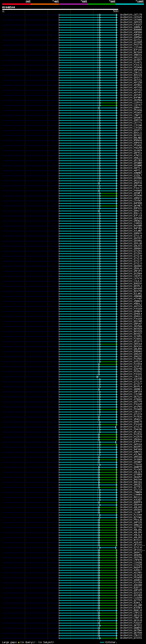Choose entry UniRef100_A1L2N5
This screenshot has height=644, width=146.
click(131, 605)
